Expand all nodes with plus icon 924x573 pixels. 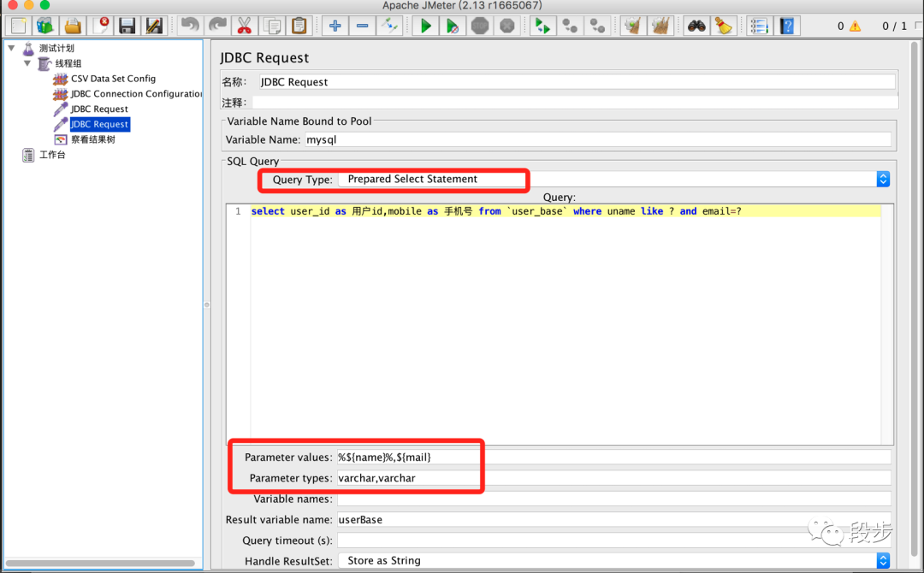tap(335, 26)
